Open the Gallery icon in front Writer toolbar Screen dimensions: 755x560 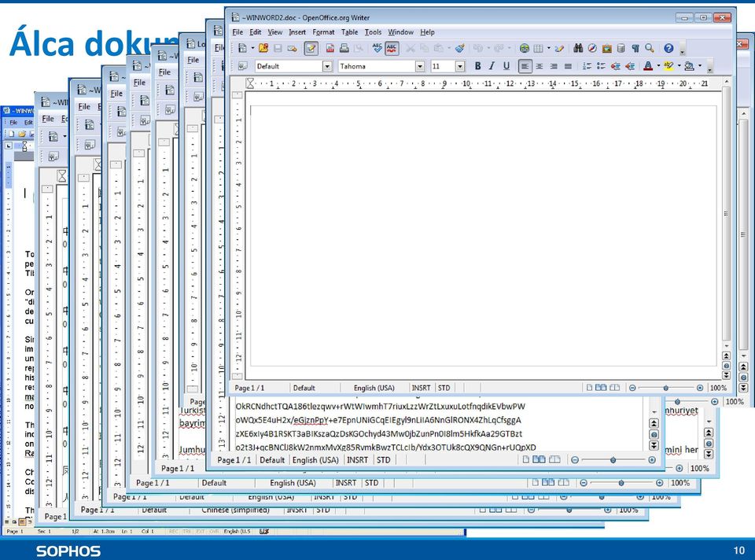(x=606, y=48)
